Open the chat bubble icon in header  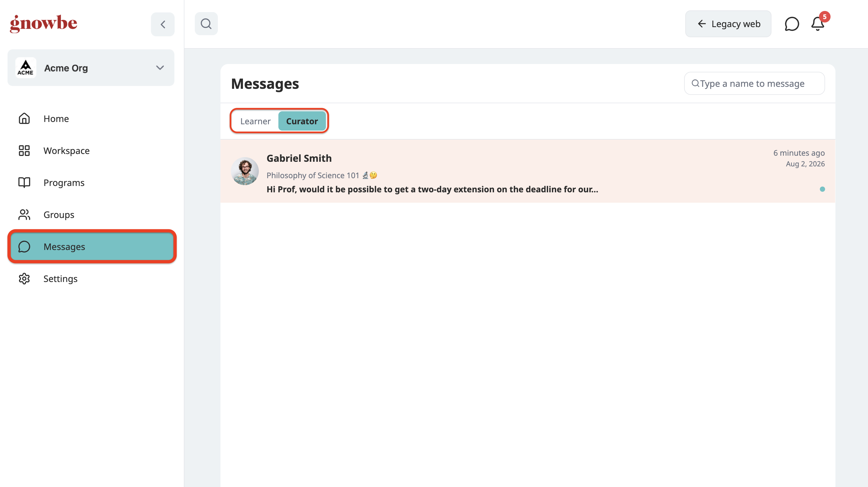(x=792, y=24)
